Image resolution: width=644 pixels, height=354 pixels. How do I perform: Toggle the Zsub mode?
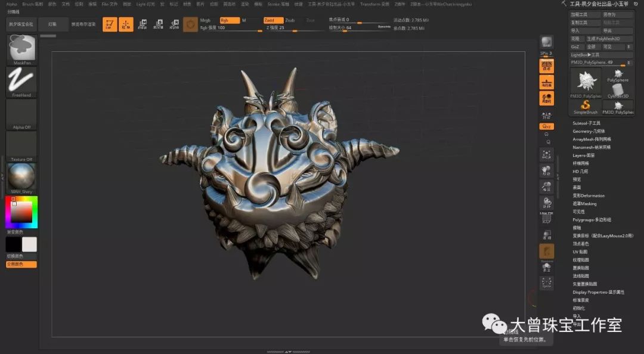[293, 20]
